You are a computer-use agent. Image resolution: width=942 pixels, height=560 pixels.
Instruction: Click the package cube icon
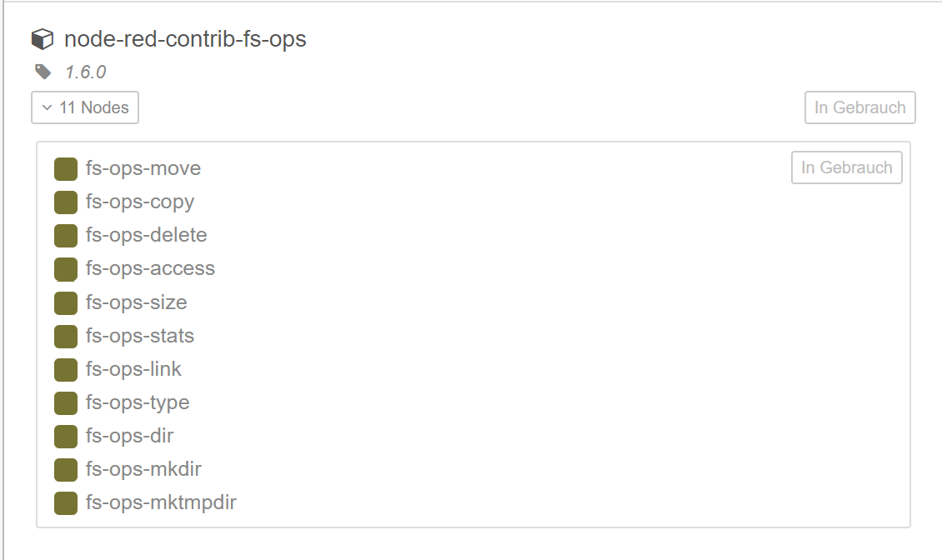(42, 39)
